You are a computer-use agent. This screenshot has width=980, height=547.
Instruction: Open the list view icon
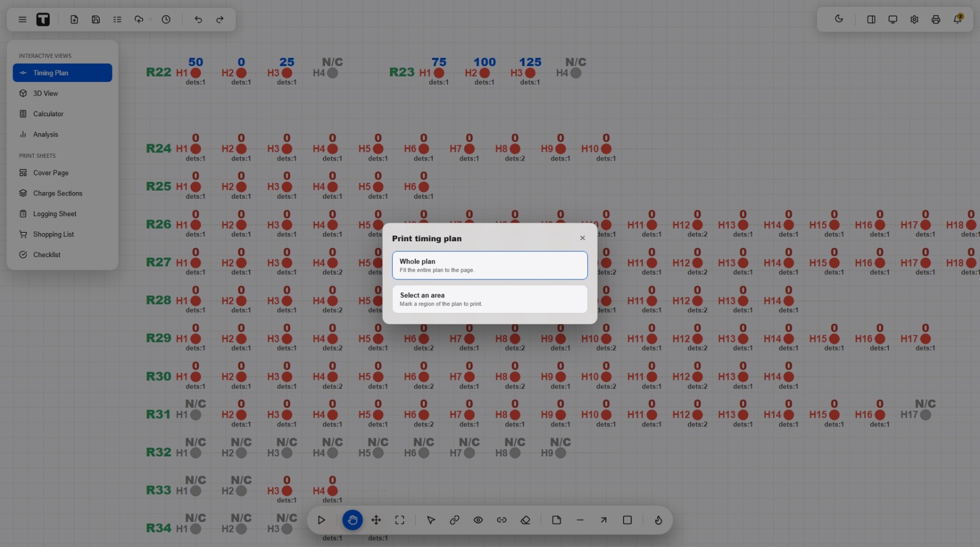[117, 20]
